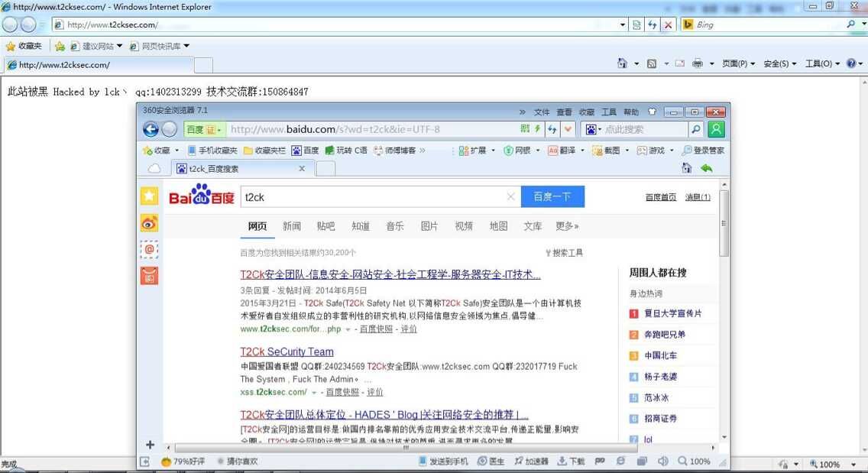Expand 网页快讯库 web slice dropdown
Screen dimensions: 868x473
[186, 46]
